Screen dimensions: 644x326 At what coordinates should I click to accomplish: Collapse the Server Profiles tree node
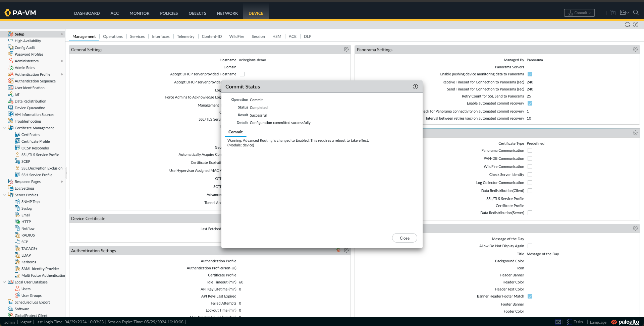(4, 195)
